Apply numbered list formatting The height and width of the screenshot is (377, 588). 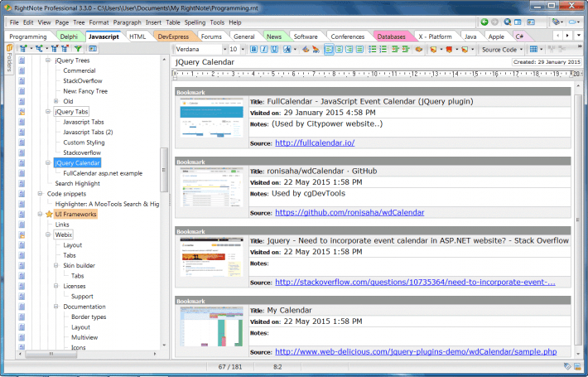click(383, 49)
